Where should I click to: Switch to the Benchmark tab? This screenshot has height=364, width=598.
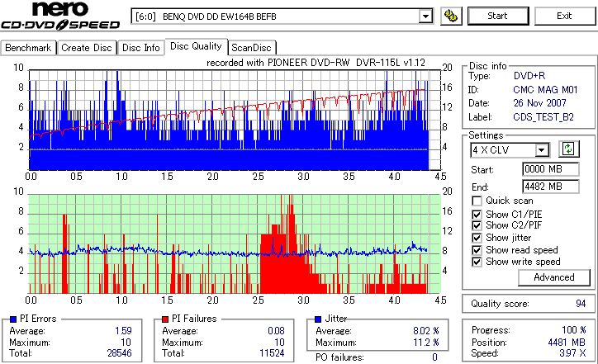click(x=28, y=48)
